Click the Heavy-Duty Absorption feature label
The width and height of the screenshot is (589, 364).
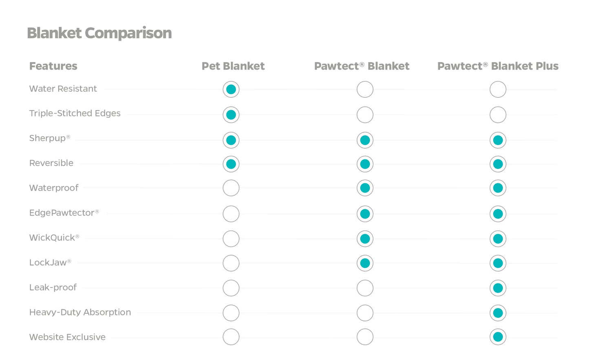click(80, 312)
